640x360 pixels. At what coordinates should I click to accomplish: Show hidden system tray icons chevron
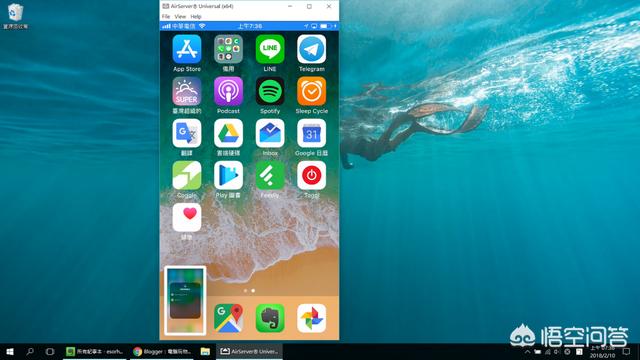tap(527, 351)
